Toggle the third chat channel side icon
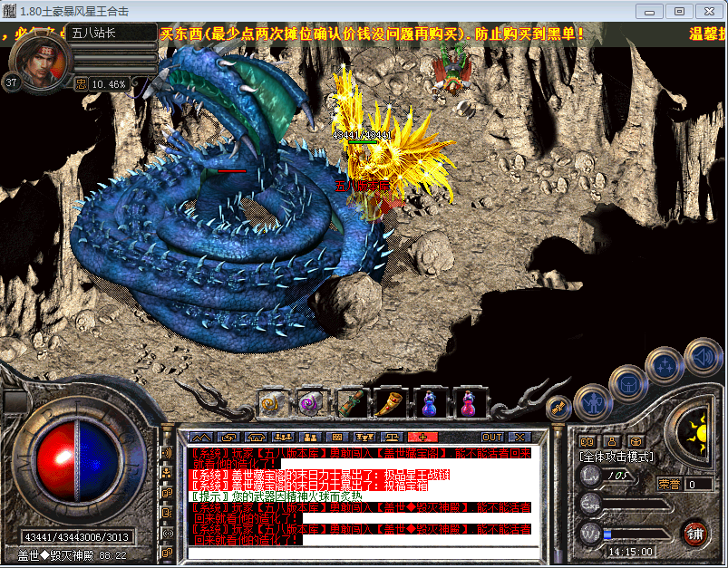 tap(167, 493)
